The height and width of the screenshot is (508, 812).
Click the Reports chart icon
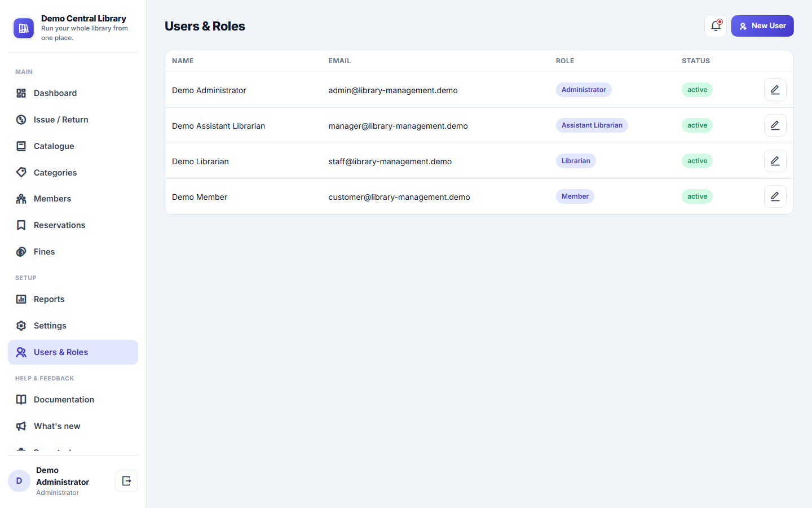pos(21,299)
